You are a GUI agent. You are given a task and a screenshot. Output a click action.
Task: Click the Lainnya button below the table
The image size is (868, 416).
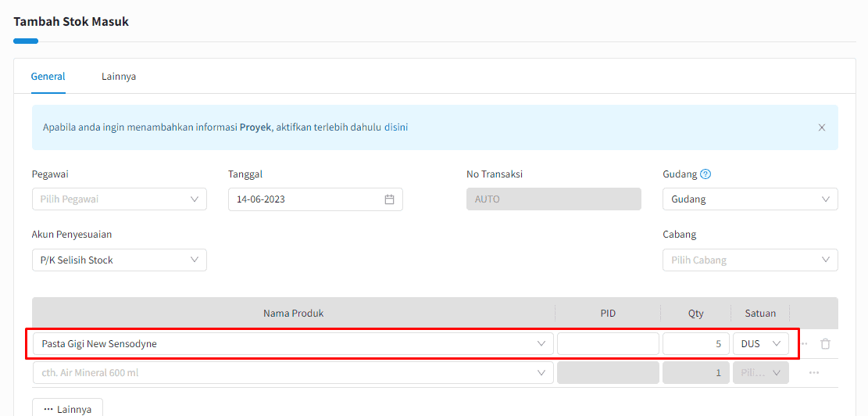click(67, 408)
